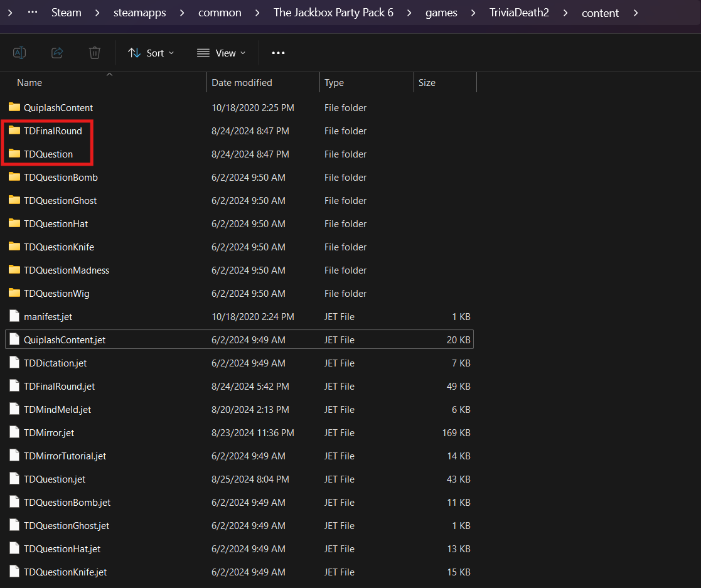Click the TDQuestionHat.jet file name
The image size is (701, 588).
[x=62, y=548]
